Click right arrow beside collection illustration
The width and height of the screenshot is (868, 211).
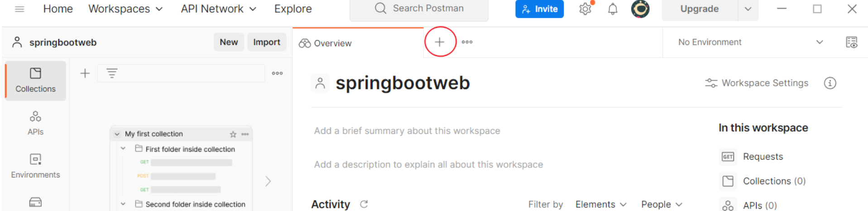click(268, 182)
